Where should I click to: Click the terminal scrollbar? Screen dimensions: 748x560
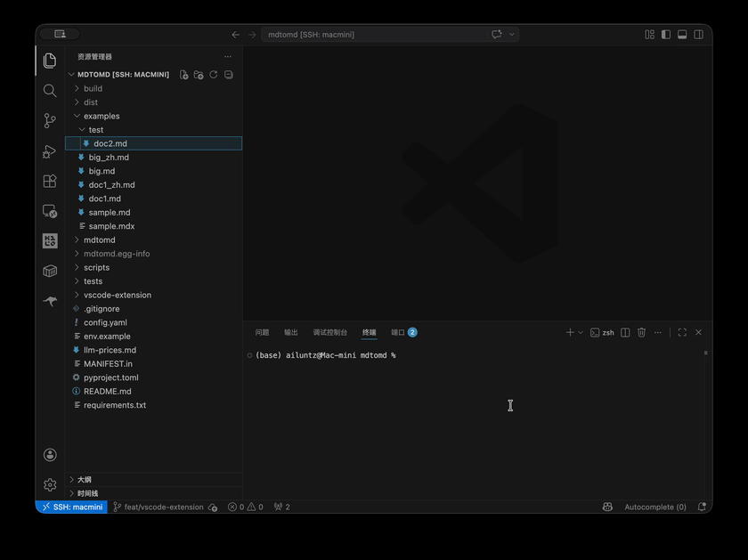point(705,353)
